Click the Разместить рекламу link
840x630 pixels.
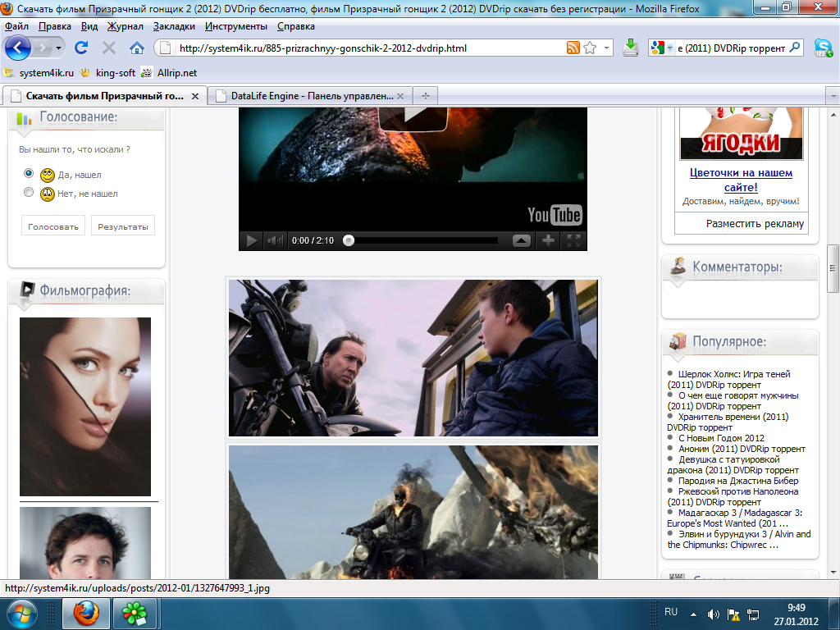click(755, 224)
